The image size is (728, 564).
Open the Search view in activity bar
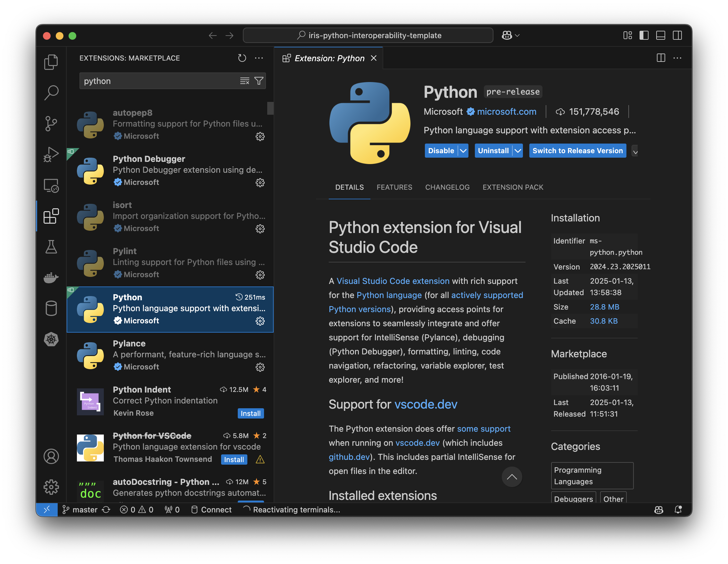(51, 93)
